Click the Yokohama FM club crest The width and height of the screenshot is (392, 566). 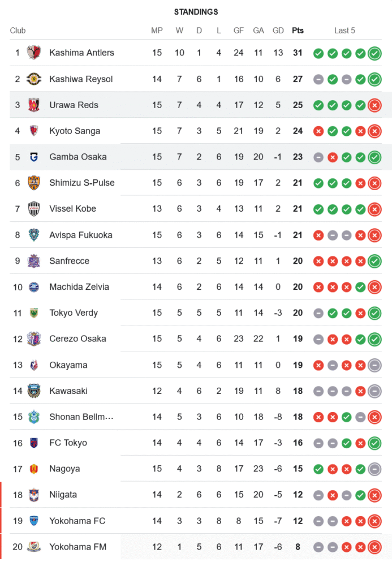(x=34, y=547)
